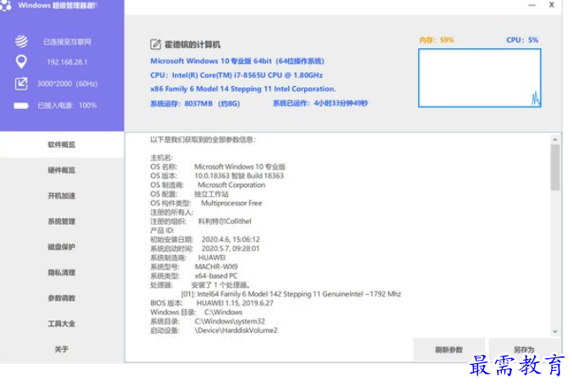
Task: Switch to 开机加速 section
Action: (x=62, y=195)
